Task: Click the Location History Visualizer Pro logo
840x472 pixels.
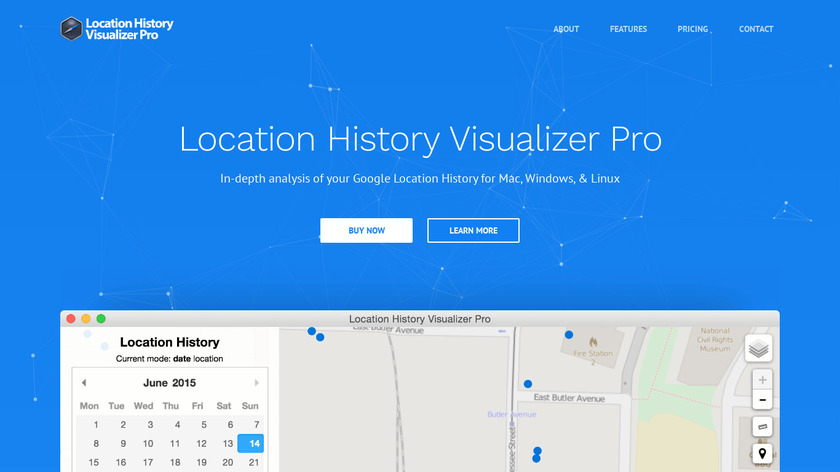Action: pyautogui.click(x=117, y=29)
